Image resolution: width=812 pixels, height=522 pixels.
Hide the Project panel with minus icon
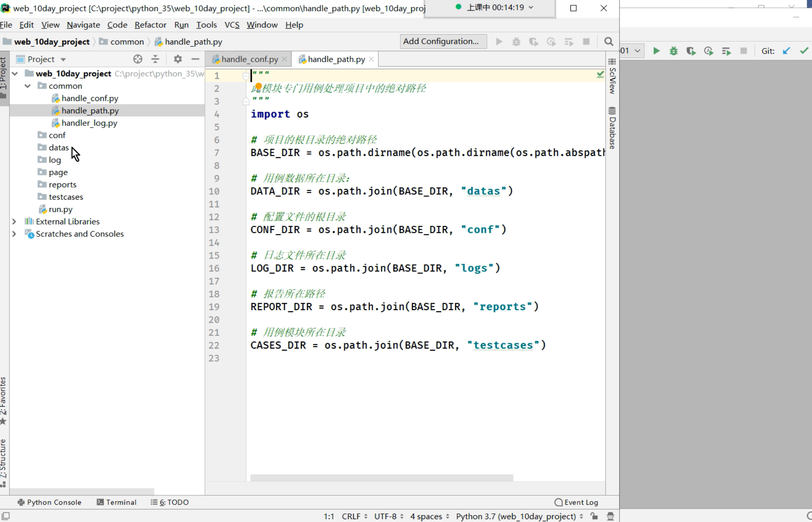pyautogui.click(x=195, y=59)
